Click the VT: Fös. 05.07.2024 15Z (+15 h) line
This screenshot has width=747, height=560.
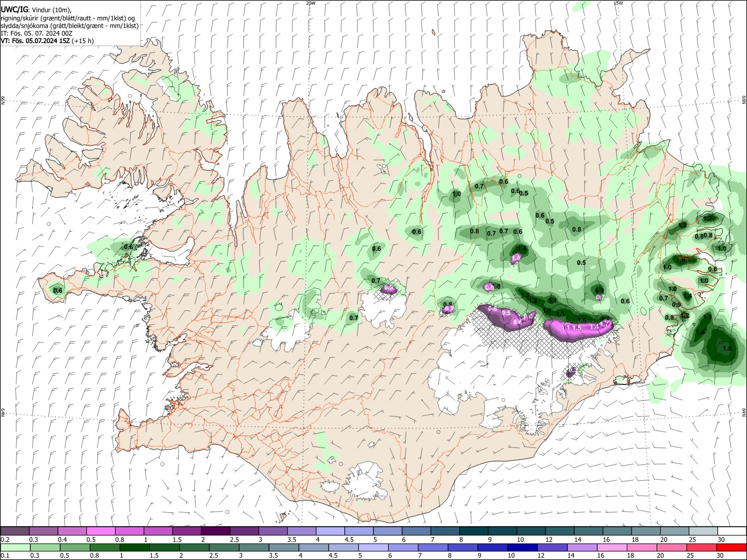click(47, 41)
